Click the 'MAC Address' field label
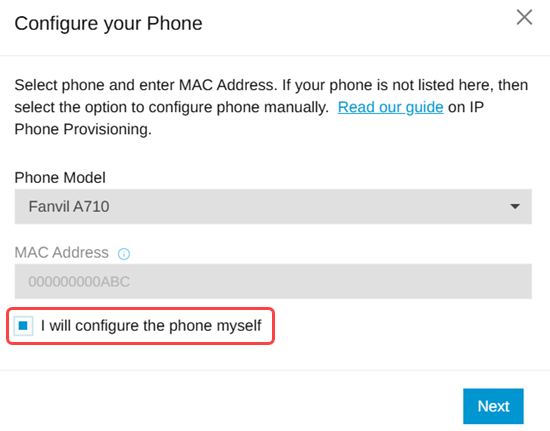Image resolution: width=550 pixels, height=431 pixels. click(61, 252)
